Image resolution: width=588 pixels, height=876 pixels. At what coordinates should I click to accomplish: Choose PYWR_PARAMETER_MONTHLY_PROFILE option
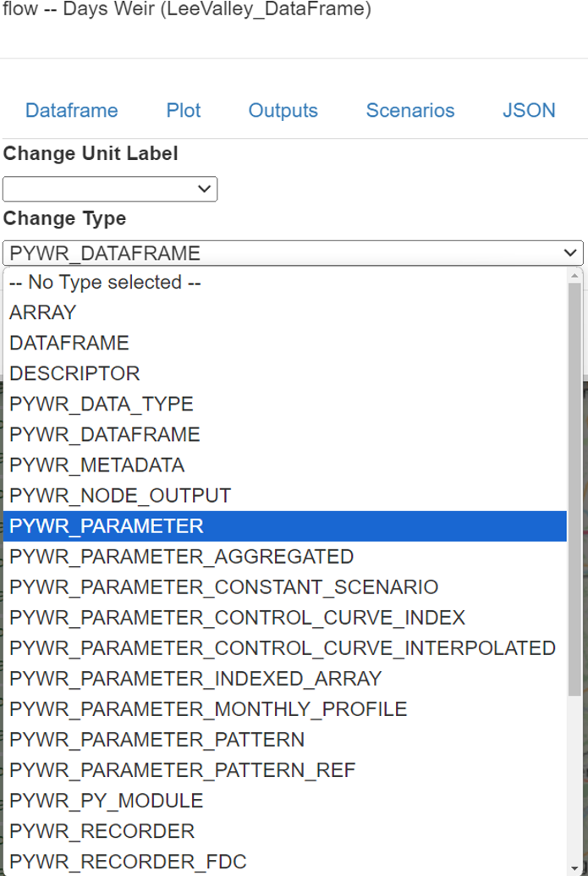pyautogui.click(x=208, y=709)
